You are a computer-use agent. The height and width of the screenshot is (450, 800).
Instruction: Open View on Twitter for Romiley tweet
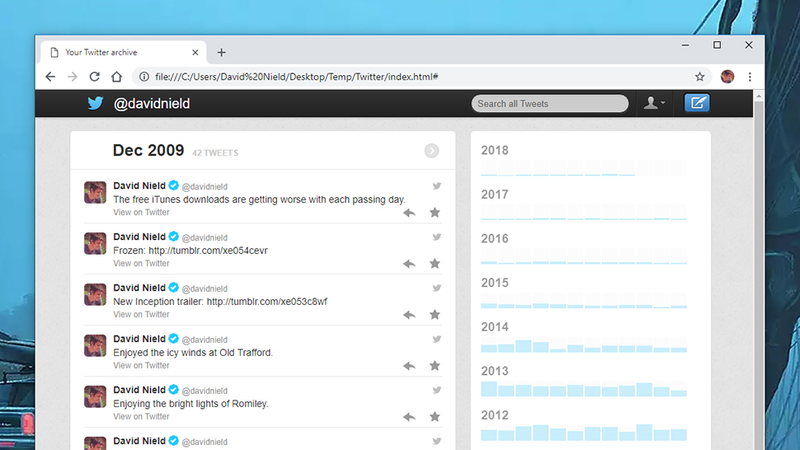pos(141,416)
